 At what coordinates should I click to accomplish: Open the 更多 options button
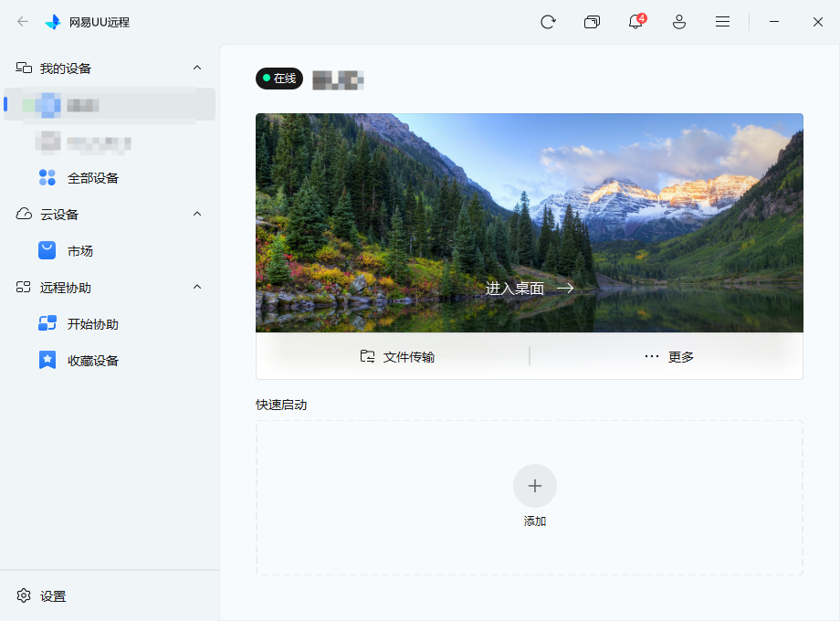668,357
